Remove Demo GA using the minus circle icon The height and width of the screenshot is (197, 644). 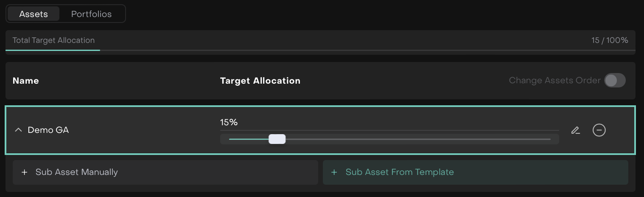coord(599,130)
